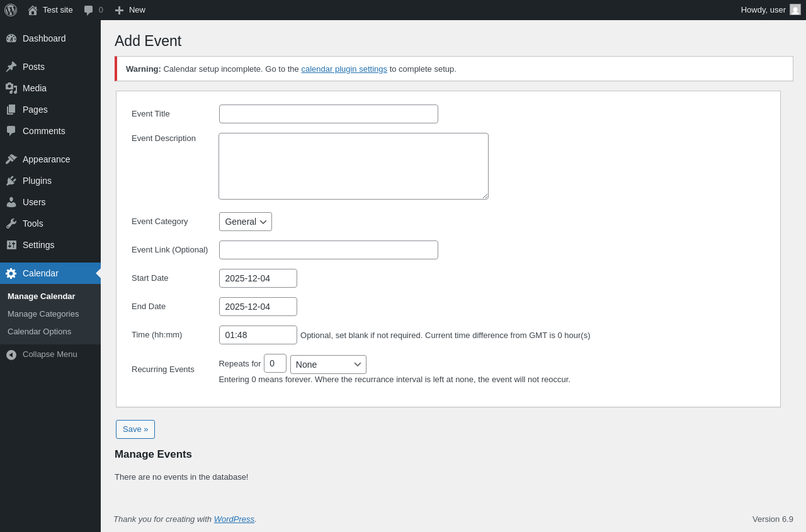
Task: Click the Start Date field
Action: 258,278
